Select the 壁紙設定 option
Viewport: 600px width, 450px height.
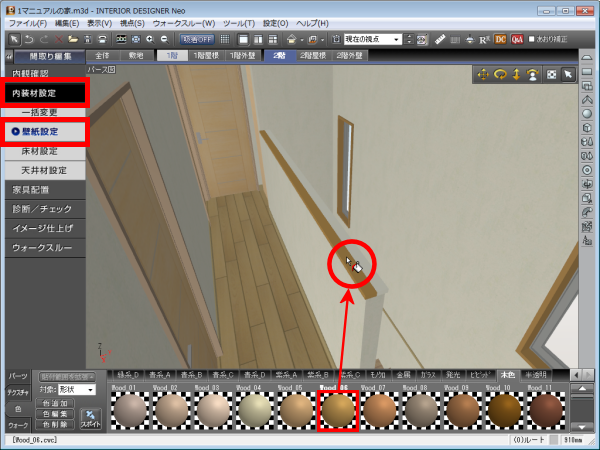click(x=41, y=131)
